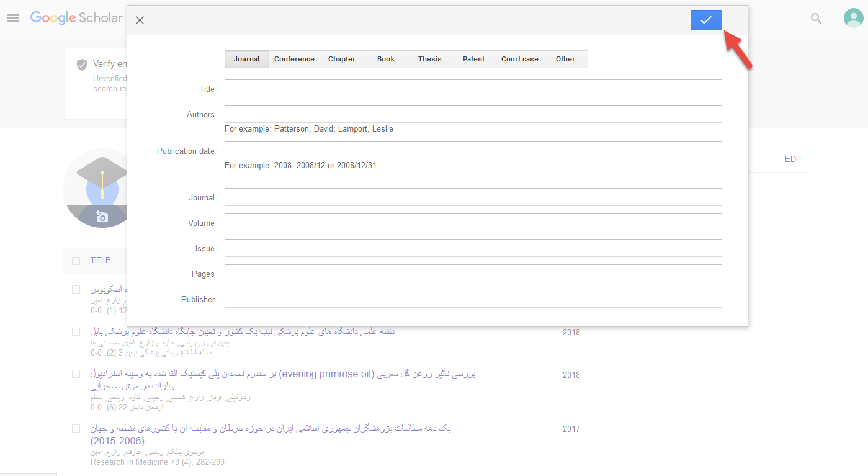Select the Court case tab
Viewport: 868px width, 476px height.
coord(519,60)
